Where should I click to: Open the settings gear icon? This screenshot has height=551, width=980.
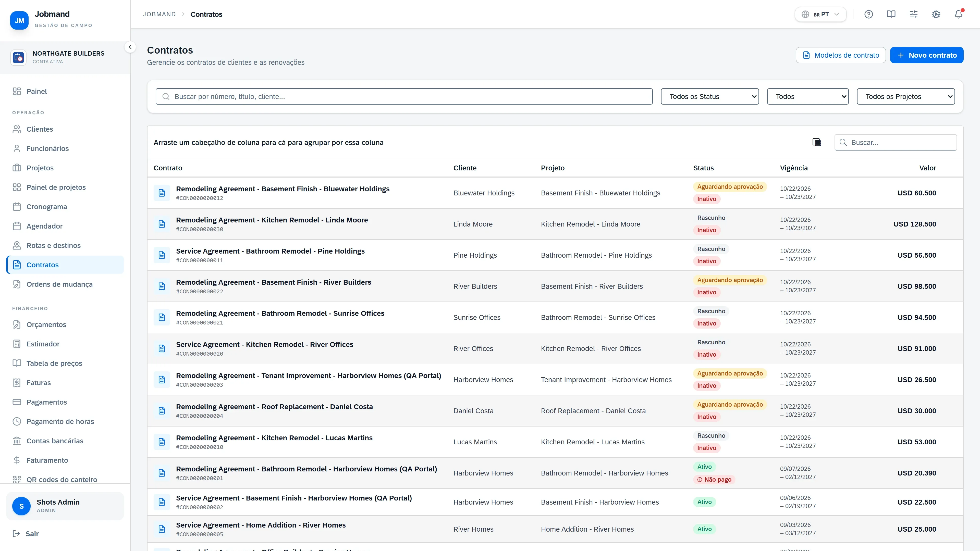pos(936,14)
